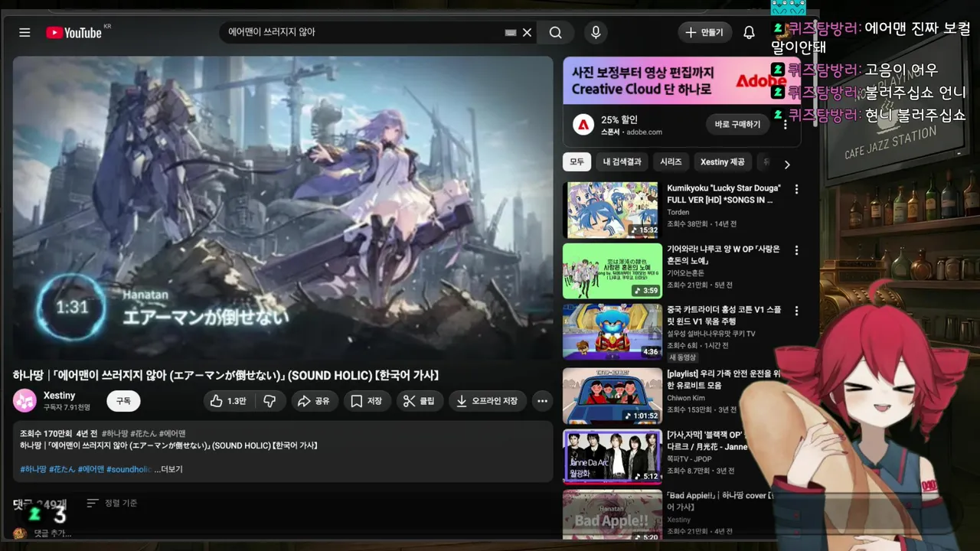
Task: Open the Adobe Creative Cloud ad banner
Action: point(681,80)
